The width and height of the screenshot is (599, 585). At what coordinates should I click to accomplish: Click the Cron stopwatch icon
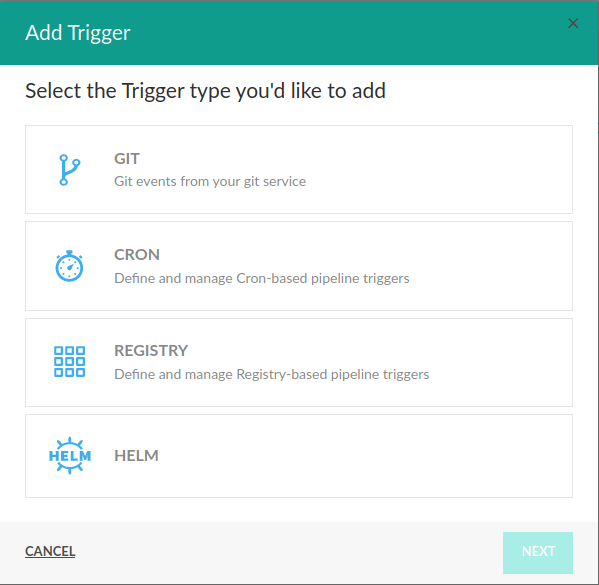tap(69, 266)
